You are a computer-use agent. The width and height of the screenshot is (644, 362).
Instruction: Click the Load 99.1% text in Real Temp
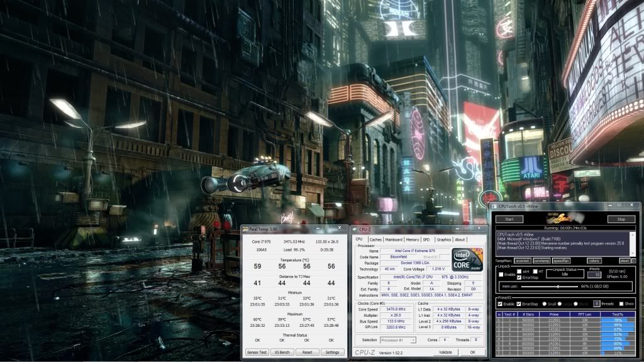pos(296,250)
